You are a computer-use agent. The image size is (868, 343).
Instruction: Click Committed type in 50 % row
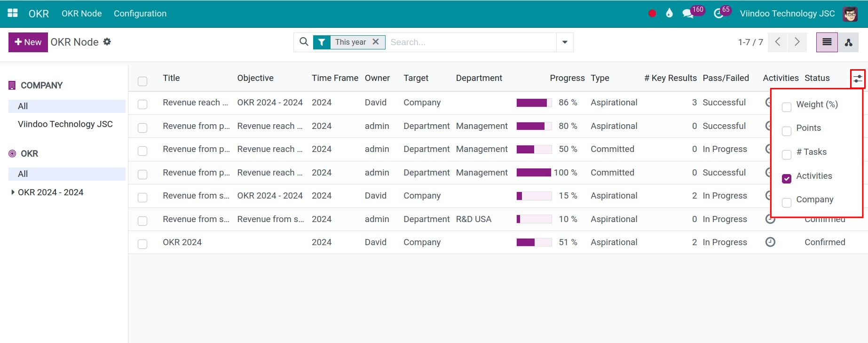[x=612, y=149]
